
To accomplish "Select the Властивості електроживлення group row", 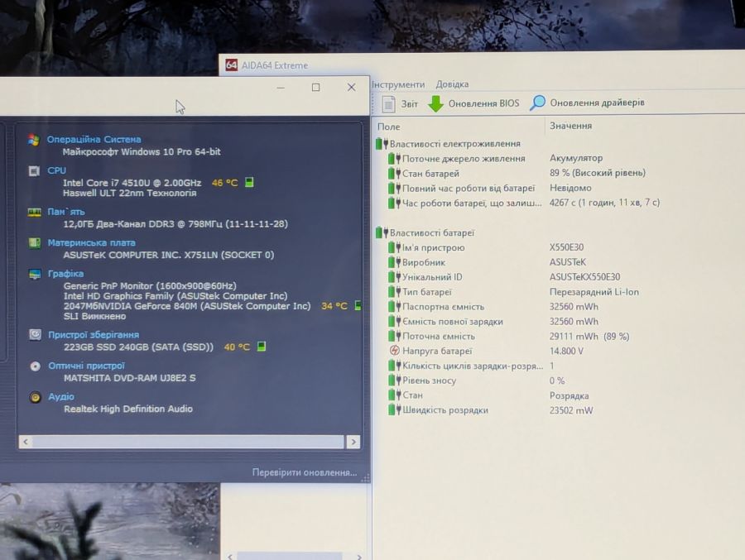I will pos(448,143).
